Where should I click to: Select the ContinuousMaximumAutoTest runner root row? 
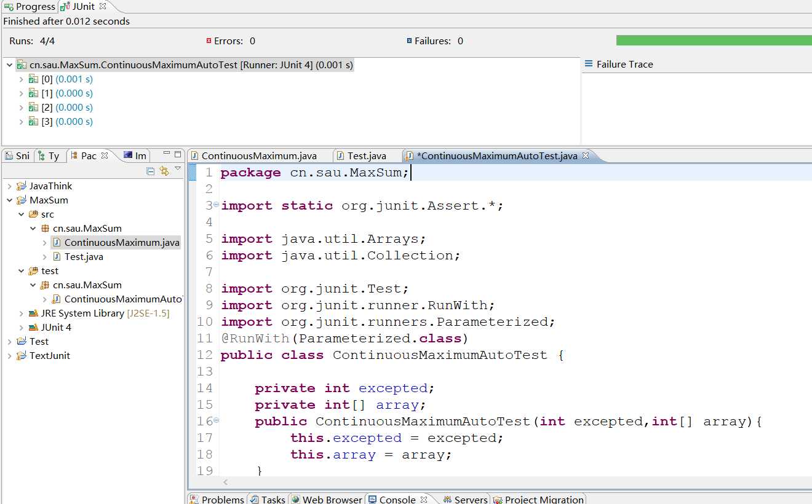(x=185, y=65)
